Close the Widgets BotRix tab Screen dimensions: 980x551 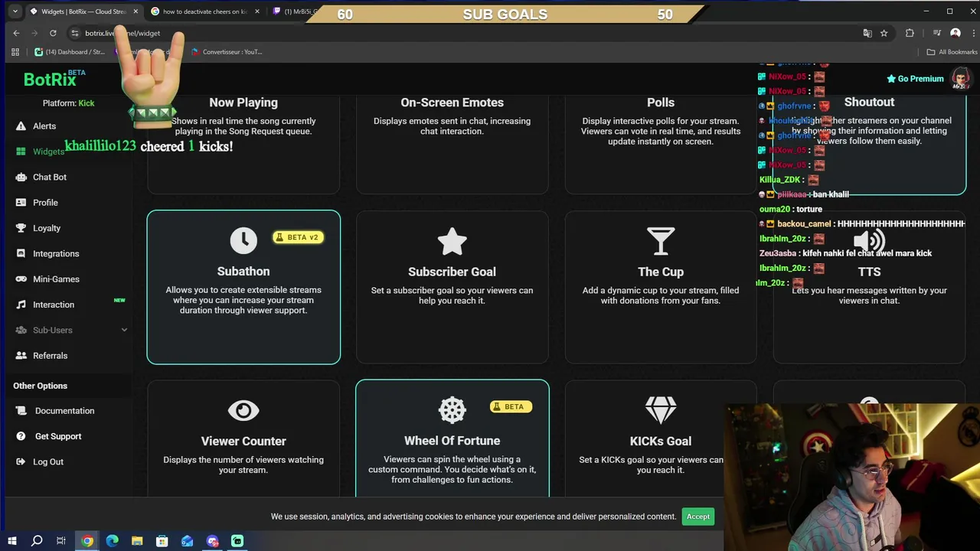tap(136, 11)
